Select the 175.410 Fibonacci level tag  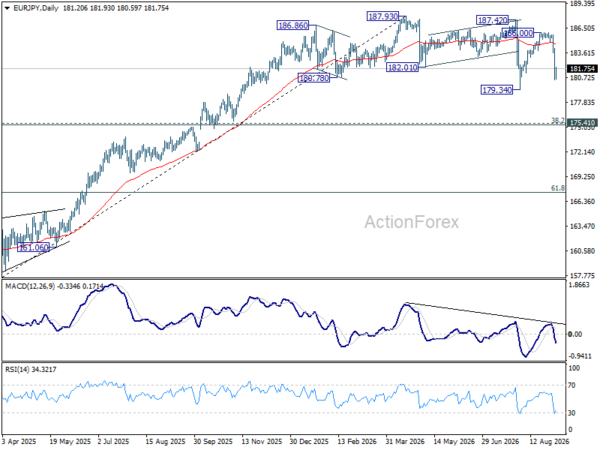(582, 123)
